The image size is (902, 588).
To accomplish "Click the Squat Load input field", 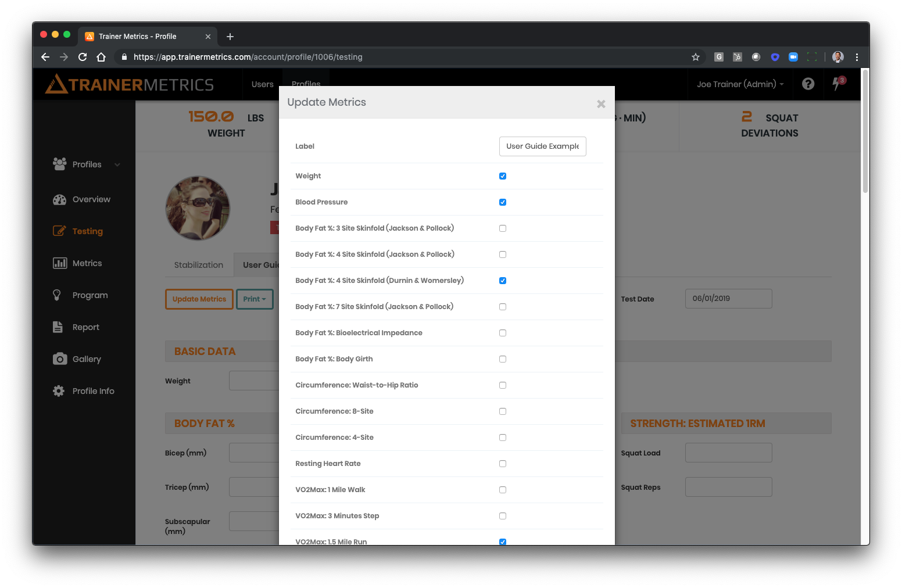I will point(729,453).
